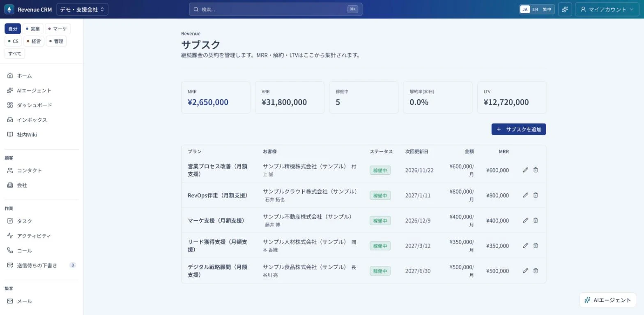The image size is (644, 315).
Task: Click renewal date 2027/3/12
Action: pyautogui.click(x=418, y=246)
